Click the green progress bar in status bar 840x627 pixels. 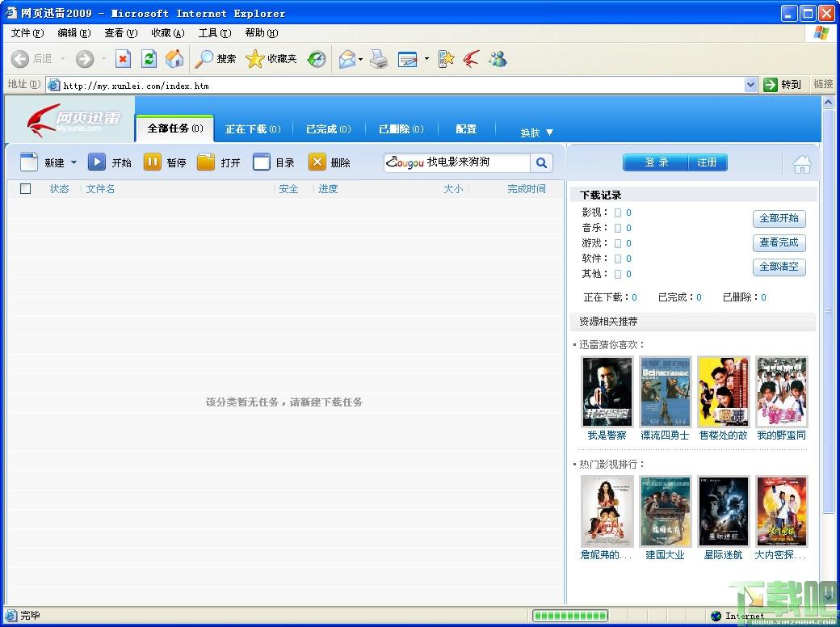click(x=570, y=616)
